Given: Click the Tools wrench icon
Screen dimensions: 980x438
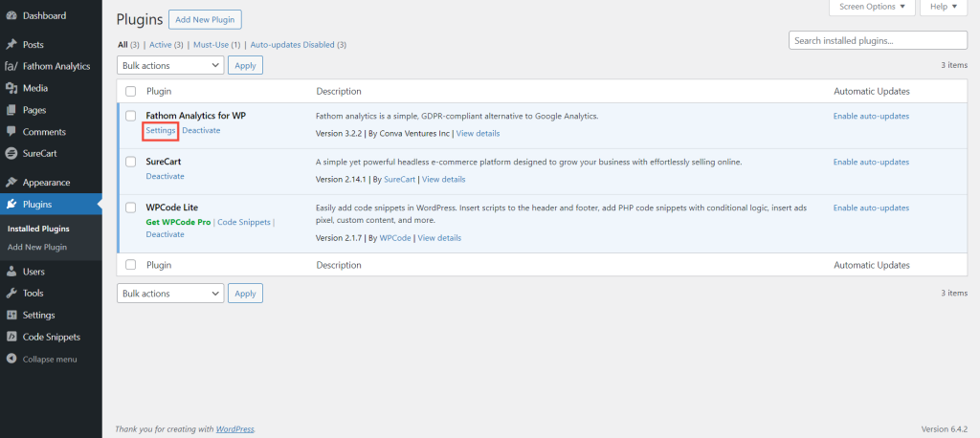Looking at the screenshot, I should coord(11,293).
